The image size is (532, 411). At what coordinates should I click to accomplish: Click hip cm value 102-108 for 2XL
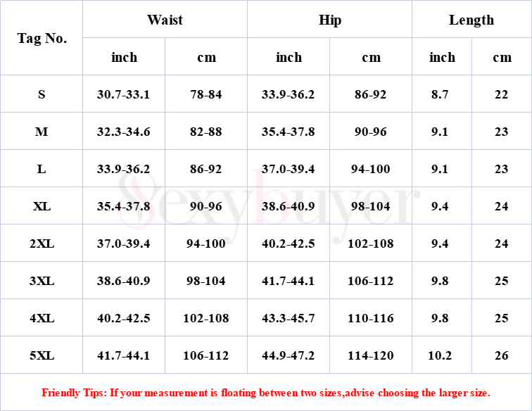click(370, 244)
